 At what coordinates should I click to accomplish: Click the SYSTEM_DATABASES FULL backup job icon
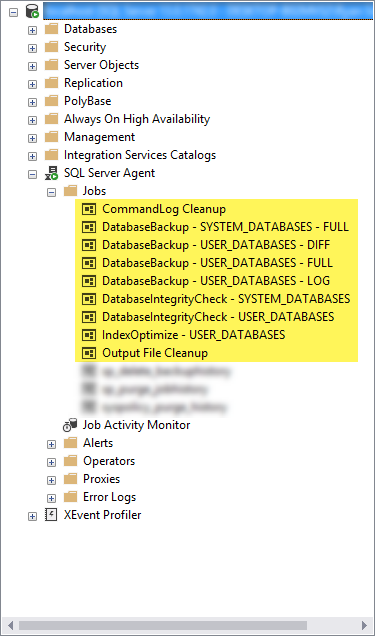(x=89, y=227)
